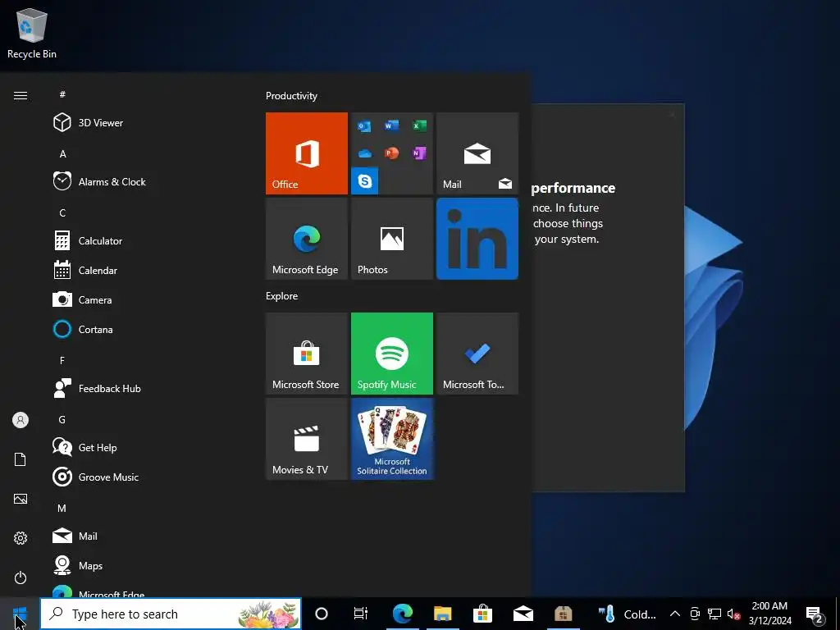The width and height of the screenshot is (840, 630).
Task: Click the Productivity group header
Action: (291, 96)
